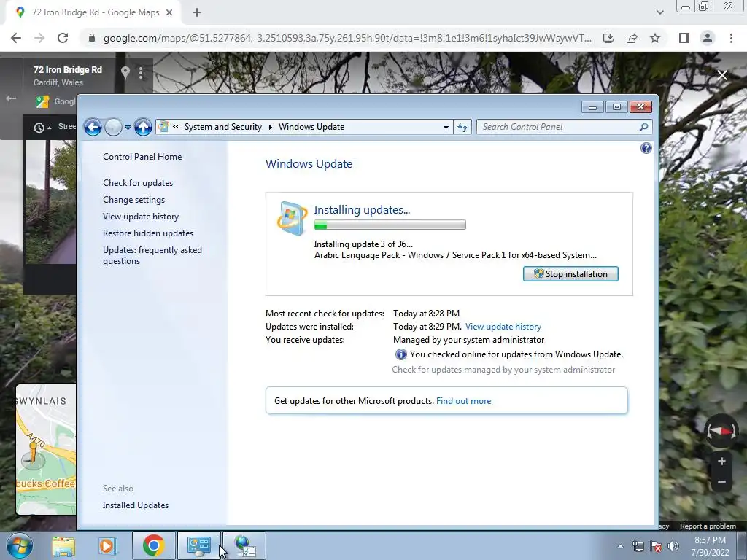Select Windows Update breadcrumb
Viewport: 747px width, 560px height.
(x=311, y=127)
